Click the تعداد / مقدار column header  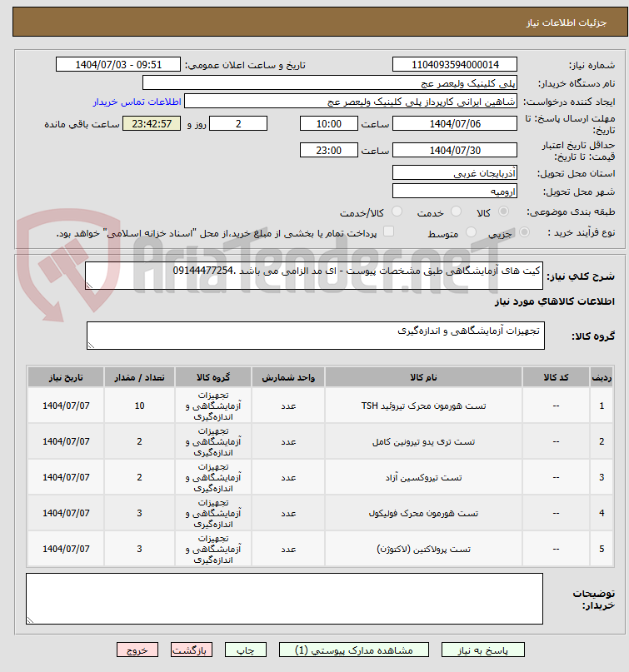(139, 377)
